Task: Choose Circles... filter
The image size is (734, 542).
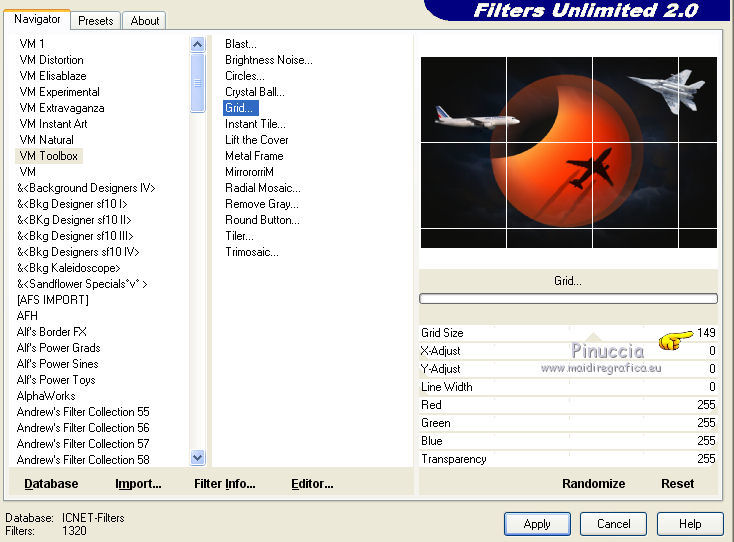Action: point(244,76)
